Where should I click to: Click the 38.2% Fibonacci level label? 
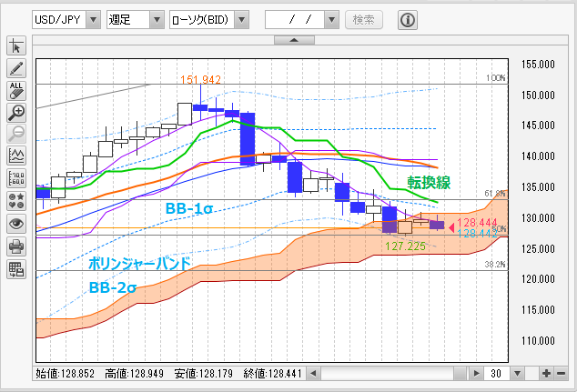(x=495, y=265)
